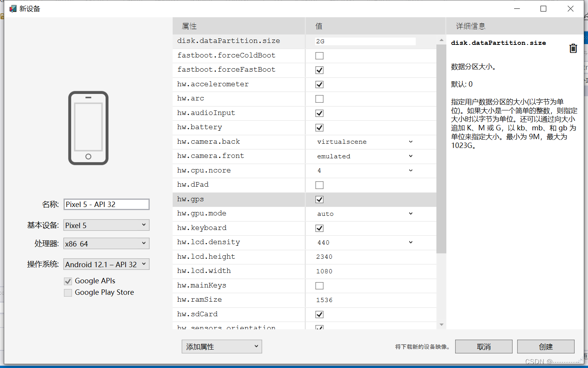Toggle the hw.accelerometer checkbox
The width and height of the screenshot is (588, 368).
tap(319, 85)
